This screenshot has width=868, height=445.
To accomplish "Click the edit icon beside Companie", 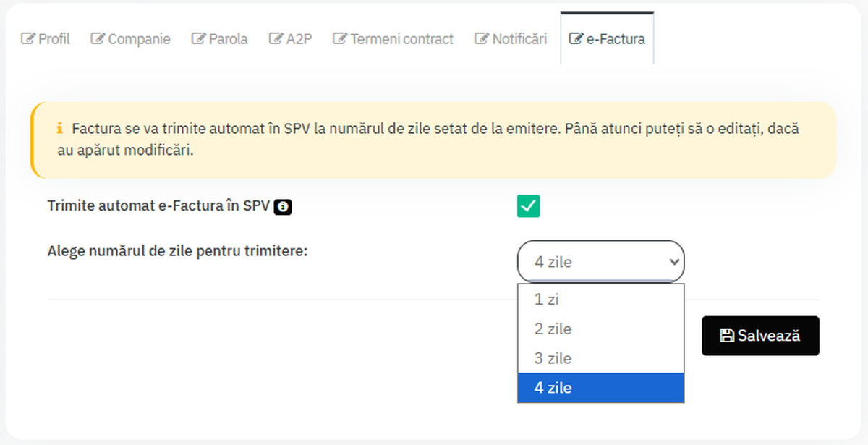I will (x=98, y=39).
